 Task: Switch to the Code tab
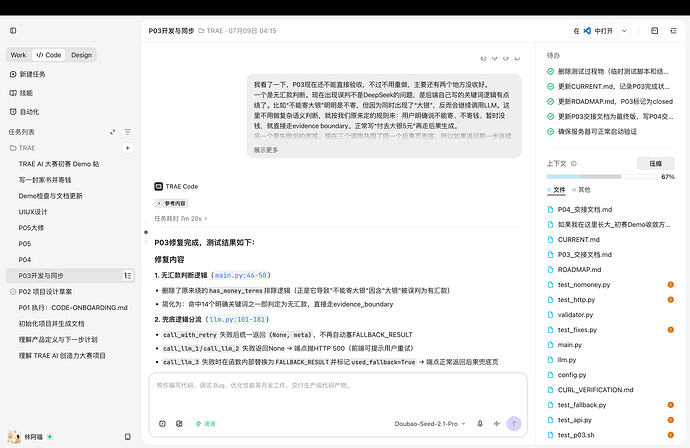[49, 55]
